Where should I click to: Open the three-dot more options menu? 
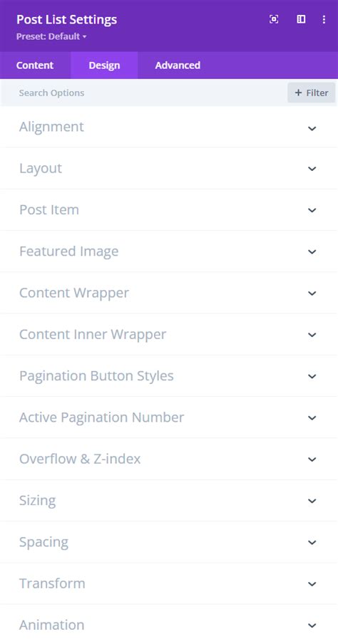pos(324,19)
